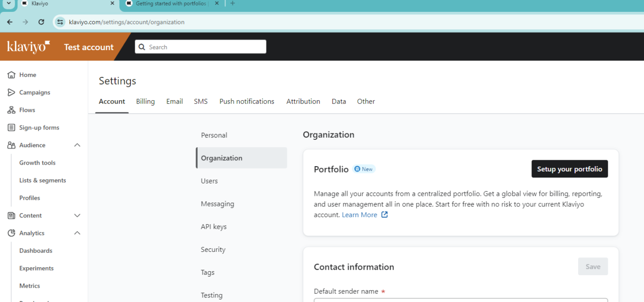Click external link icon beside Learn More
This screenshot has width=644, height=302.
click(x=384, y=215)
